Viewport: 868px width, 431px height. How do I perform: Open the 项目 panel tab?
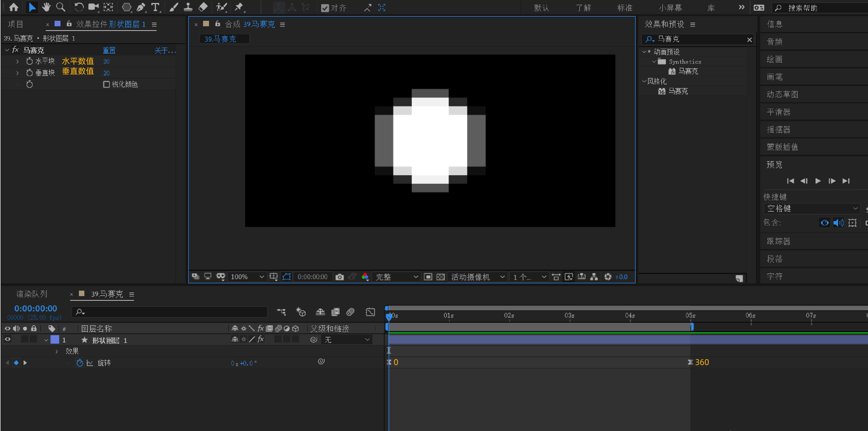click(x=16, y=24)
